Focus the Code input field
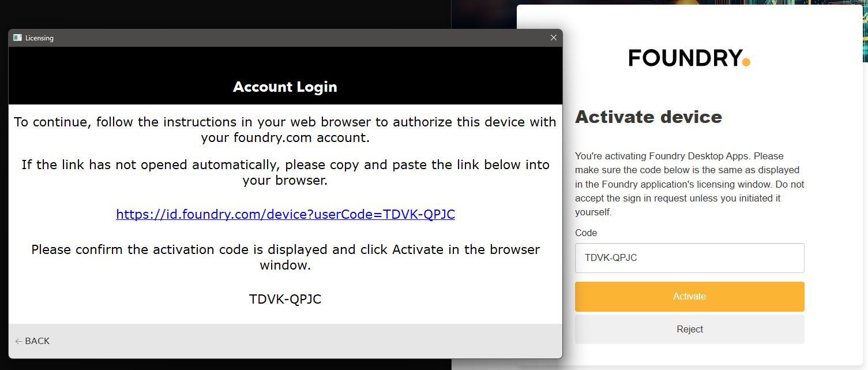This screenshot has height=370, width=868. (689, 258)
